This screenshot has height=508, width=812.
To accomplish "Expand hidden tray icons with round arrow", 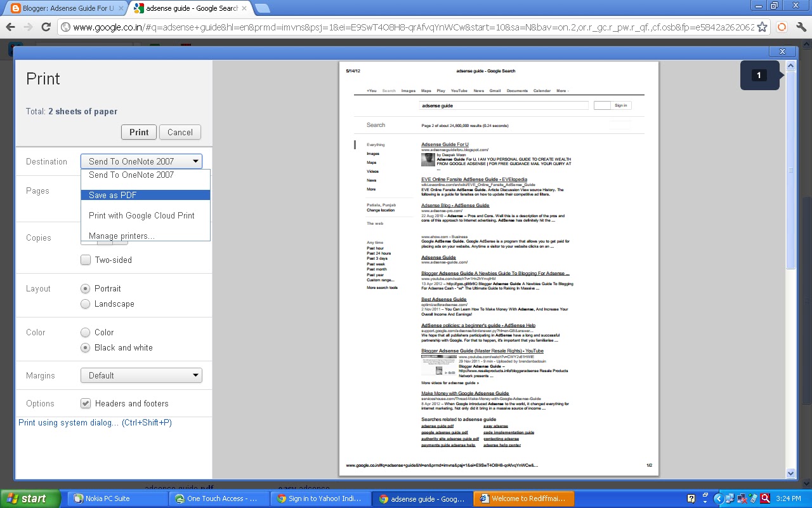I will pos(719,498).
